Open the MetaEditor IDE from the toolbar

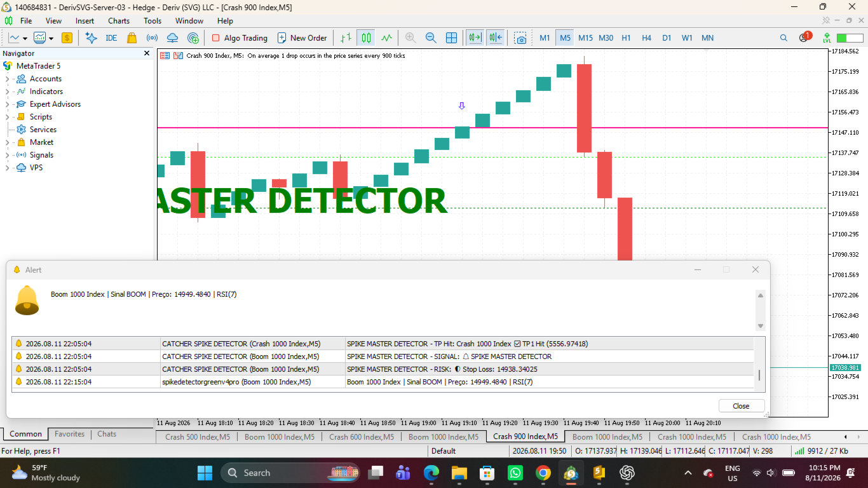point(111,38)
